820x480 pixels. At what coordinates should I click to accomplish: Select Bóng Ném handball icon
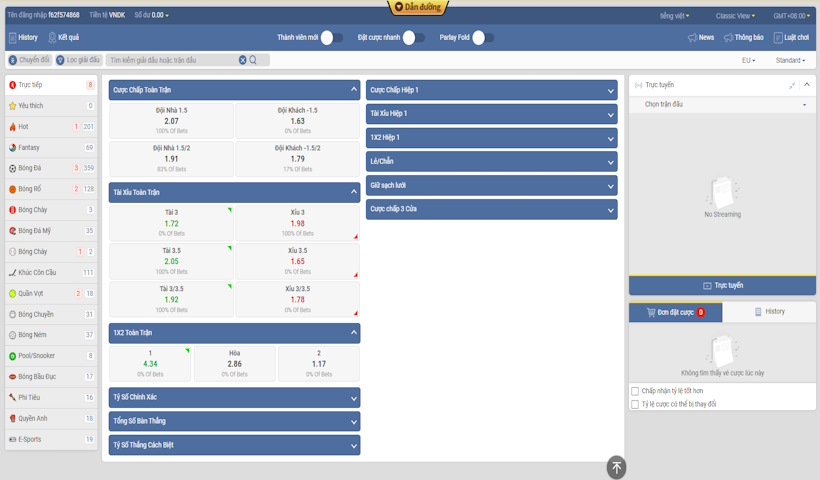coord(13,335)
